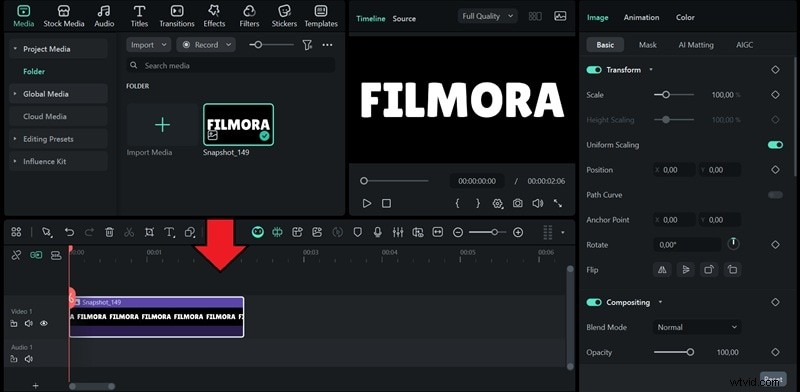Toggle Video 1 track visibility eye
Image resolution: width=800 pixels, height=392 pixels.
(x=44, y=324)
